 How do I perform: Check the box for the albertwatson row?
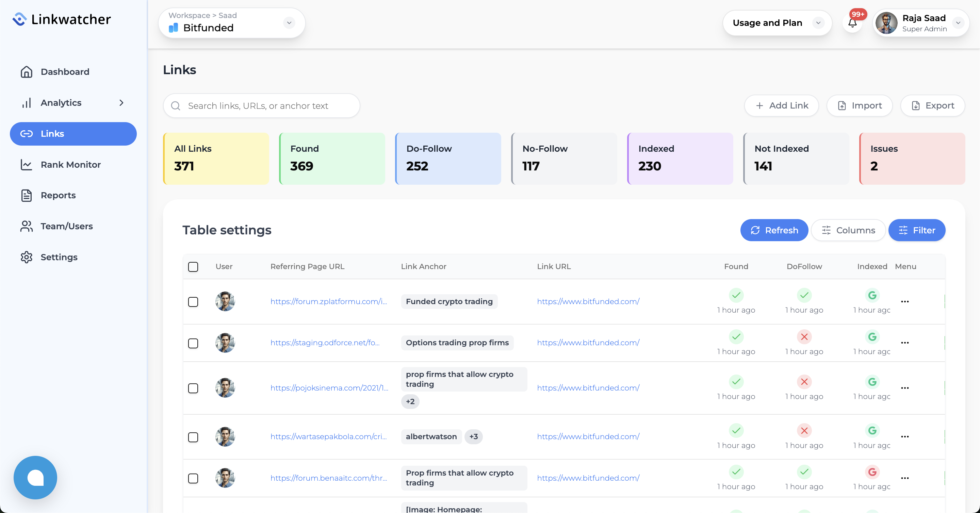[x=193, y=437]
